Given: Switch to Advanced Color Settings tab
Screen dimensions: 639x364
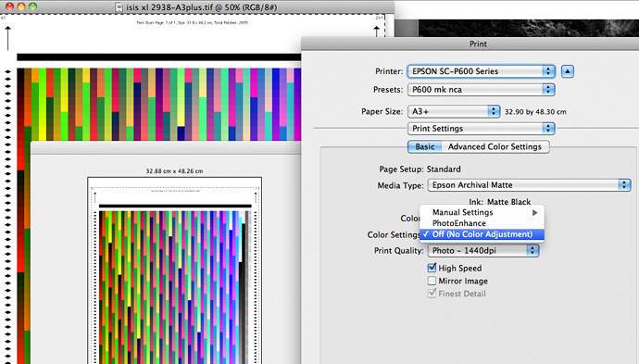Looking at the screenshot, I should (495, 146).
